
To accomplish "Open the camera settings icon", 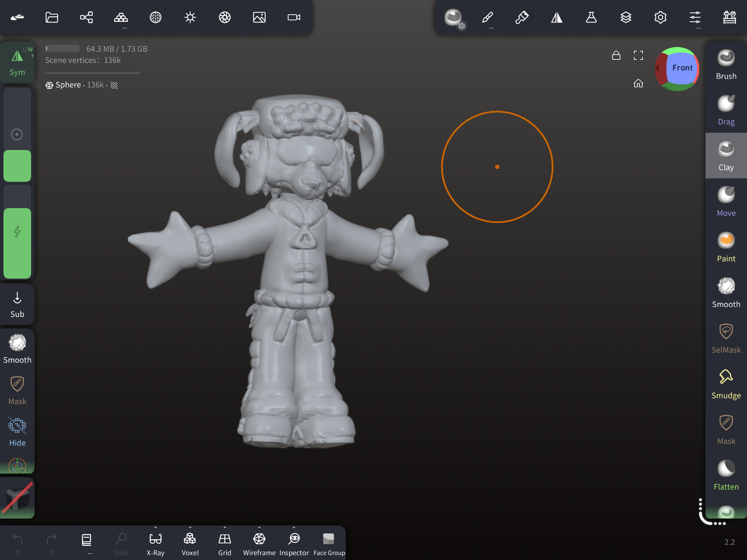I will [294, 17].
